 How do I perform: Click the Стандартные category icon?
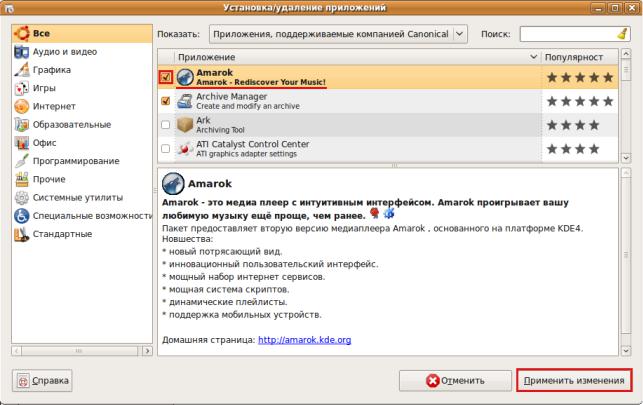21,234
